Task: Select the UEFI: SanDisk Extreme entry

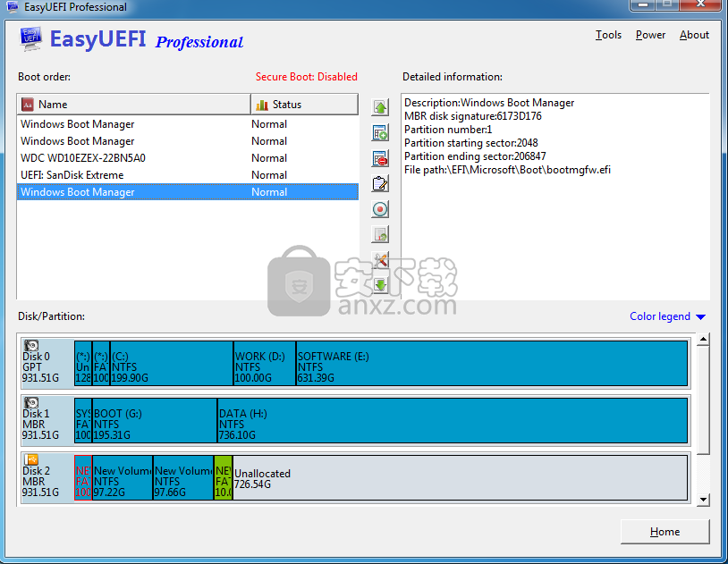Action: pos(188,175)
